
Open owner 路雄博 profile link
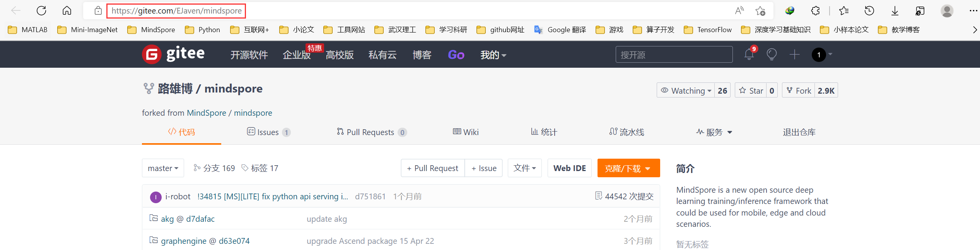point(175,89)
